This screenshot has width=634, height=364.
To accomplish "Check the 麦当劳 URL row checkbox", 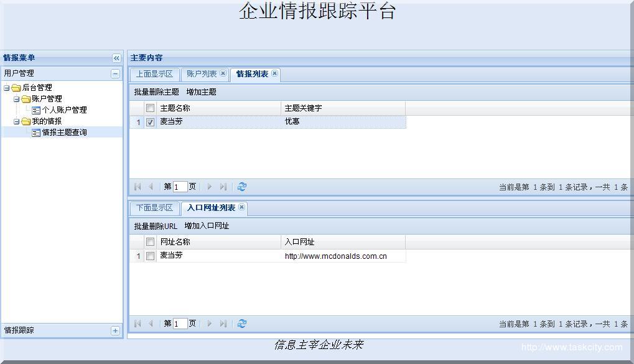I will [x=150, y=256].
